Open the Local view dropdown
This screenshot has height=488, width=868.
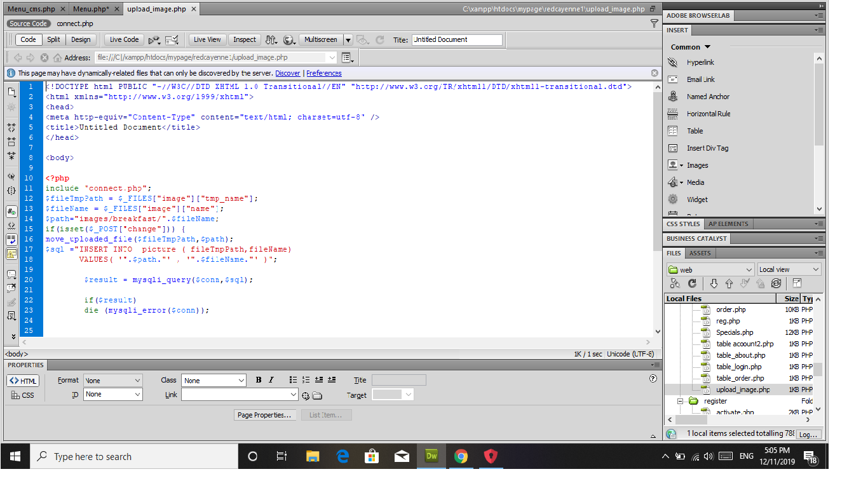[789, 269]
